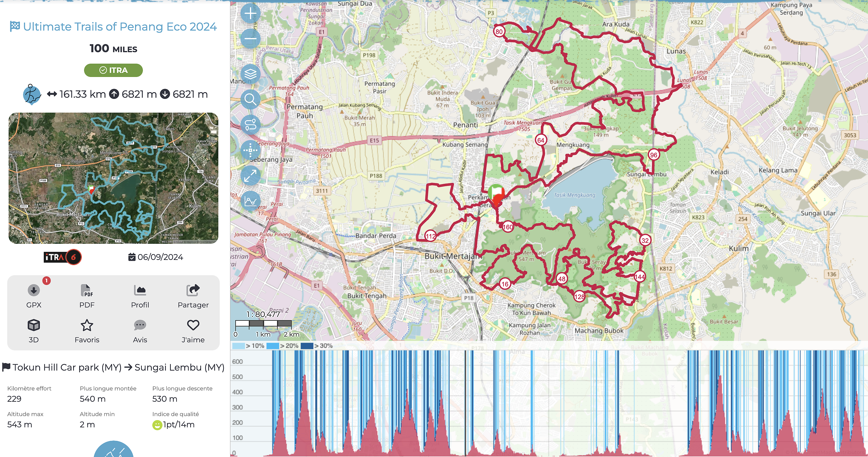Open the map search tool
The image size is (868, 457).
pyautogui.click(x=250, y=99)
